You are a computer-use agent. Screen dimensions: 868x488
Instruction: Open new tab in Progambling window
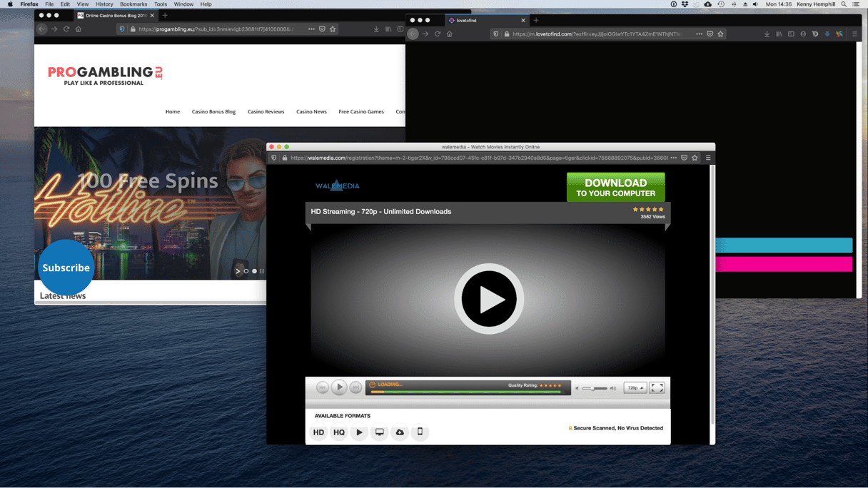165,15
